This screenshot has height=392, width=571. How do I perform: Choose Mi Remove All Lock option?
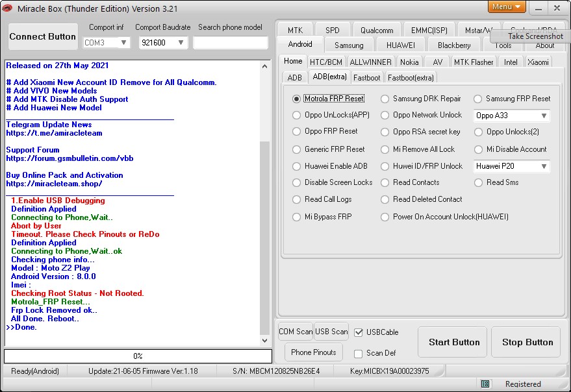[x=385, y=149]
